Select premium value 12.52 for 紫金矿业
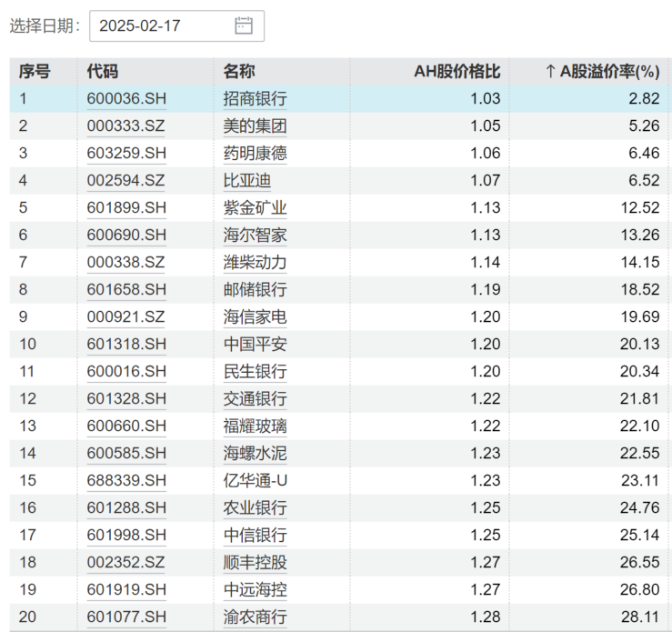The width and height of the screenshot is (672, 632). click(640, 208)
